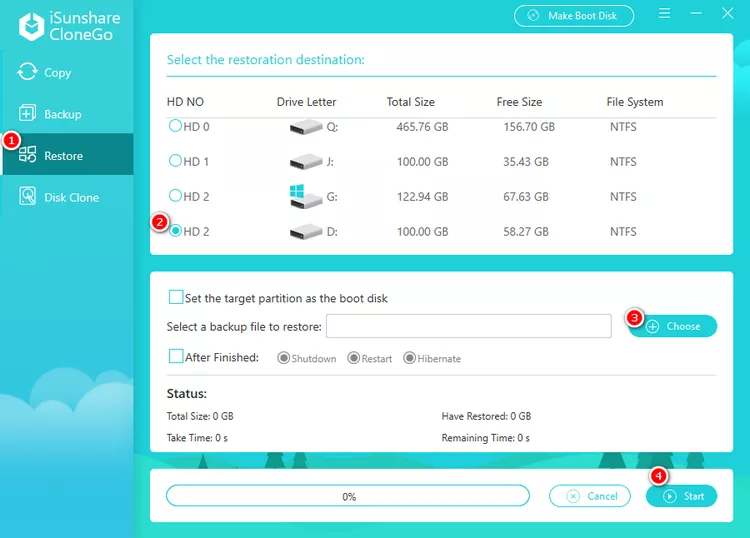Click the 35.43 GB free size cell
Screen dimensions: 750x538
[x=526, y=162]
